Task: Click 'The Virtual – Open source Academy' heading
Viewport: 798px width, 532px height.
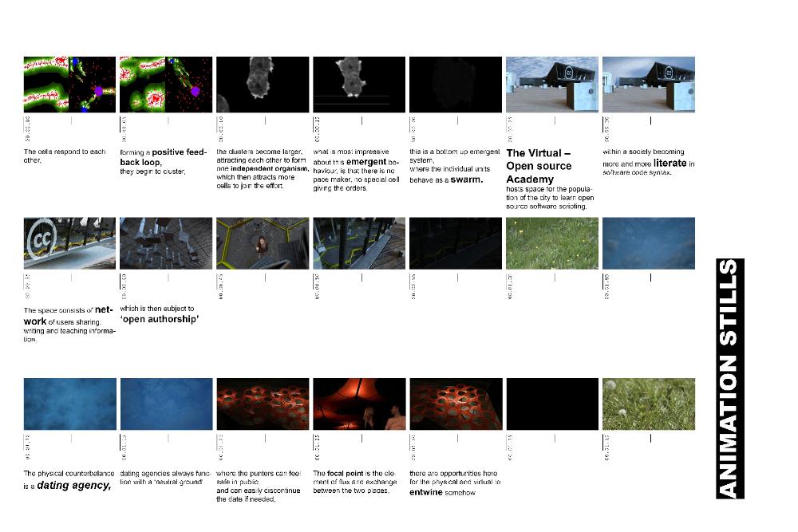Action: pyautogui.click(x=539, y=166)
